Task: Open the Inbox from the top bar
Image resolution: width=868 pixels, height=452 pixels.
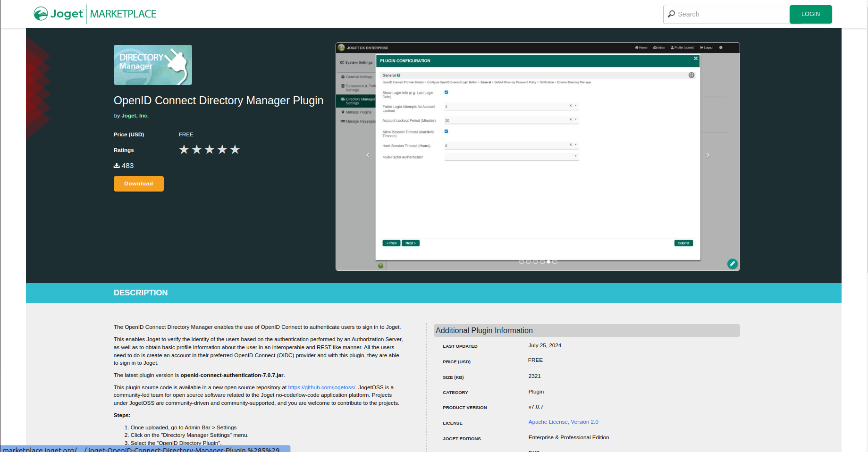Action: (655, 48)
